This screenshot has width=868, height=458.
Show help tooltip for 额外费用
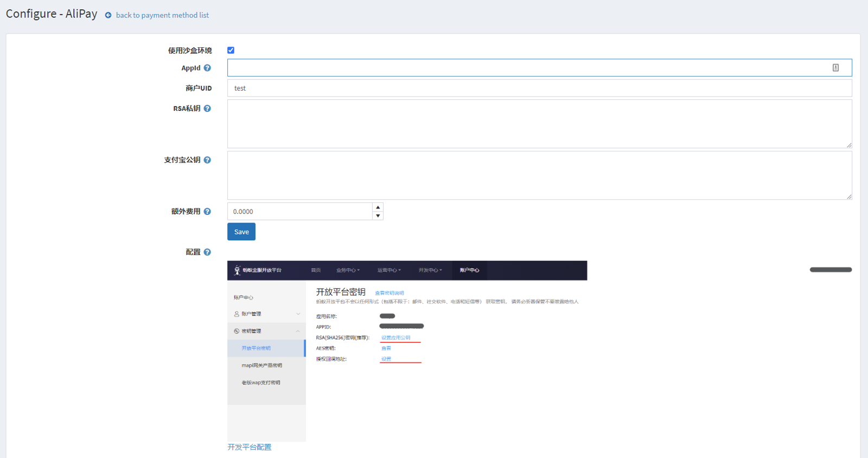click(x=207, y=212)
